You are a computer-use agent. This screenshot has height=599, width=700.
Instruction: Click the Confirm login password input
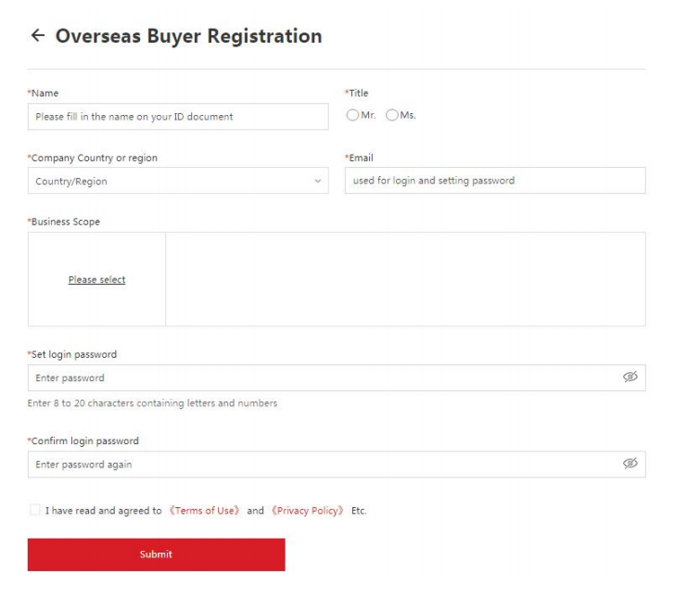pyautogui.click(x=325, y=464)
